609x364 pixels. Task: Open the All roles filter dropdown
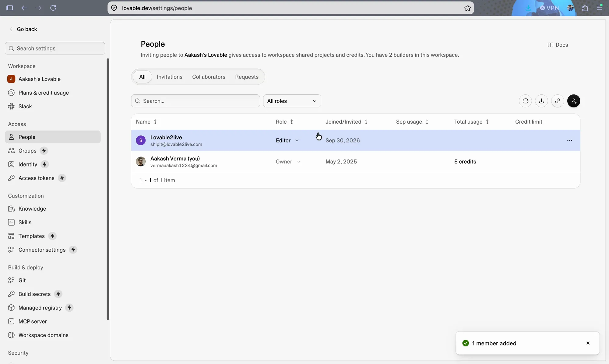[x=292, y=101]
